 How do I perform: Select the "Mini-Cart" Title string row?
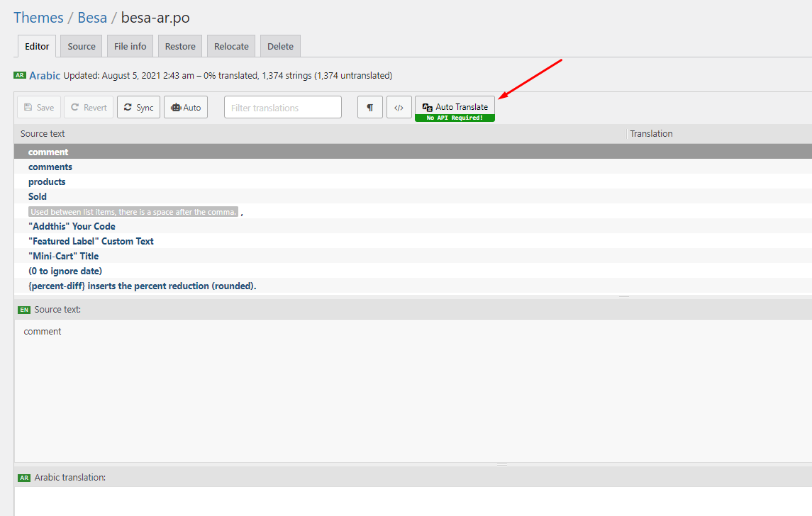tap(63, 256)
